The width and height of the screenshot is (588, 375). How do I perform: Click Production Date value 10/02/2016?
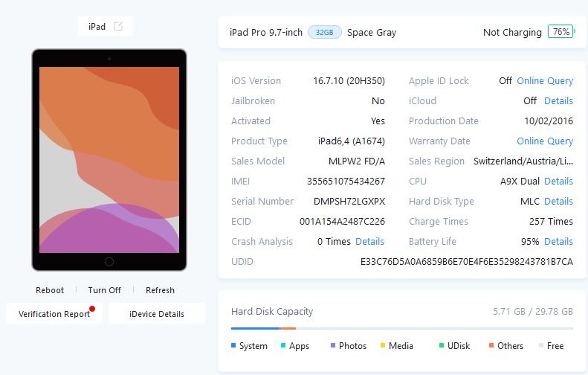[x=549, y=121]
